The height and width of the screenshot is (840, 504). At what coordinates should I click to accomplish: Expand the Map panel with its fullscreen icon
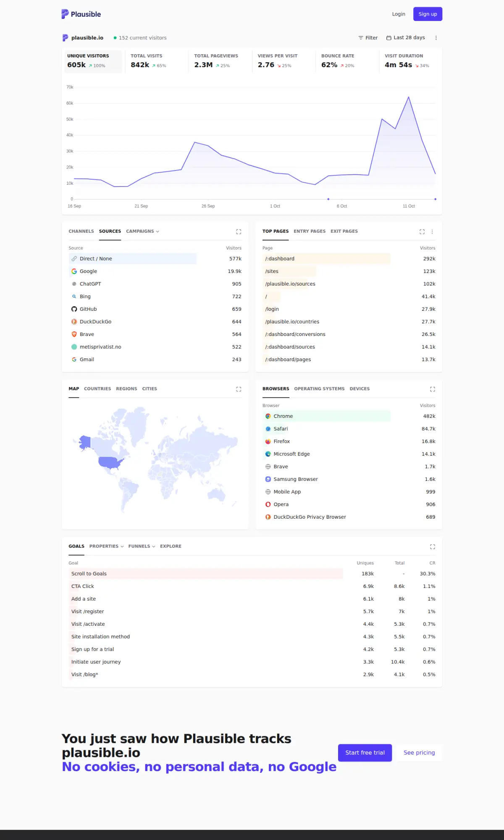click(x=239, y=389)
